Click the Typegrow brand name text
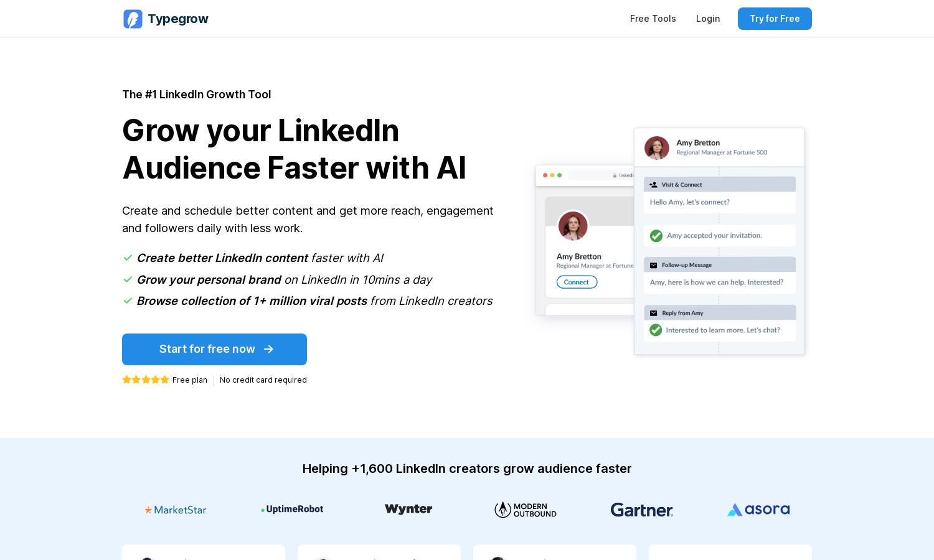Image resolution: width=934 pixels, height=560 pixels. pyautogui.click(x=178, y=19)
